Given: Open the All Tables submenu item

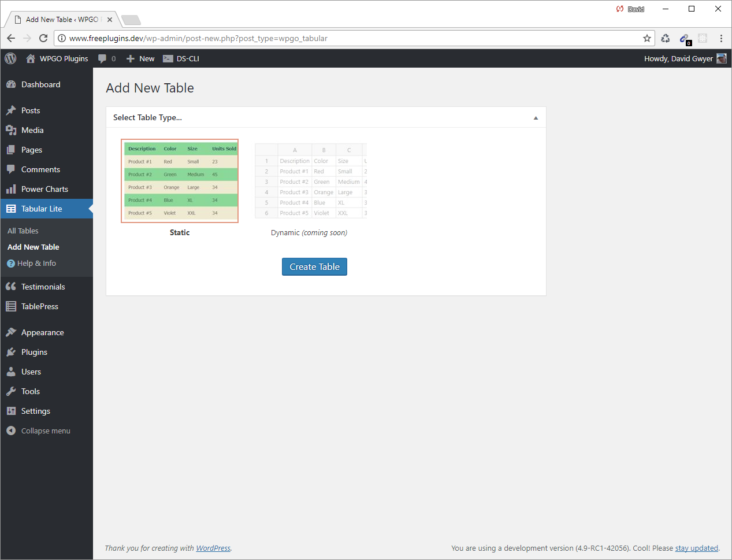Looking at the screenshot, I should click(x=23, y=231).
